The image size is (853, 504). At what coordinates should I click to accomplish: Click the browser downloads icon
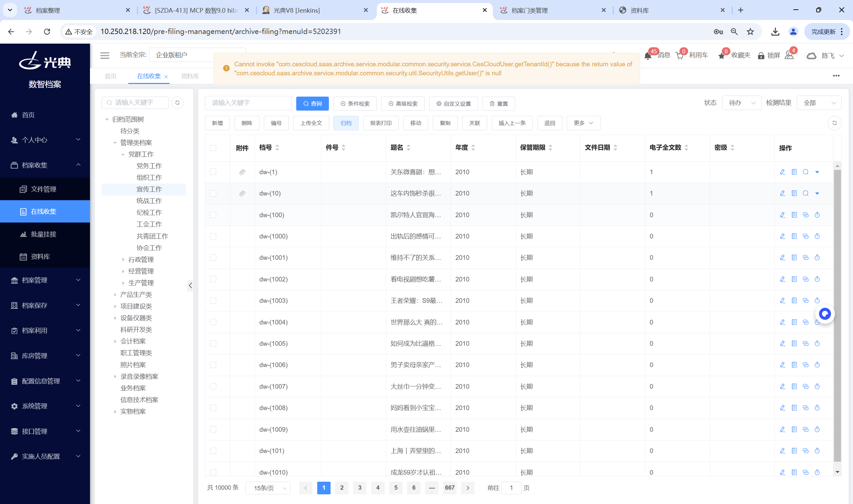775,32
